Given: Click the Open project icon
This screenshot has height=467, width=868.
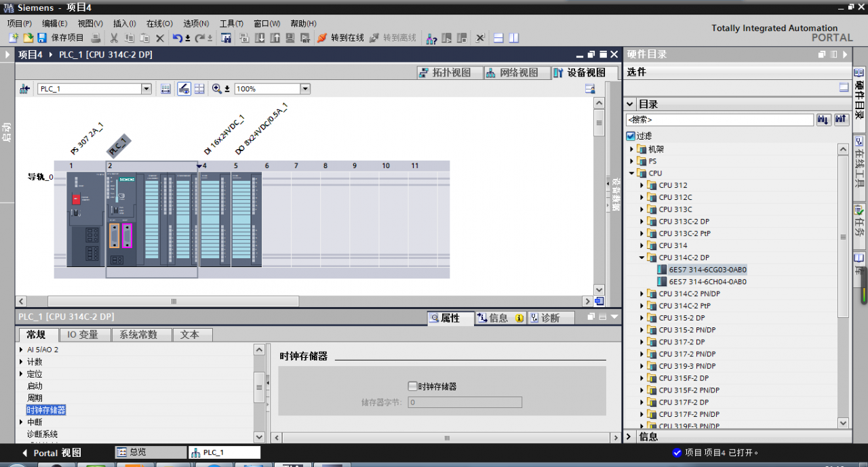Looking at the screenshot, I should pyautogui.click(x=28, y=38).
